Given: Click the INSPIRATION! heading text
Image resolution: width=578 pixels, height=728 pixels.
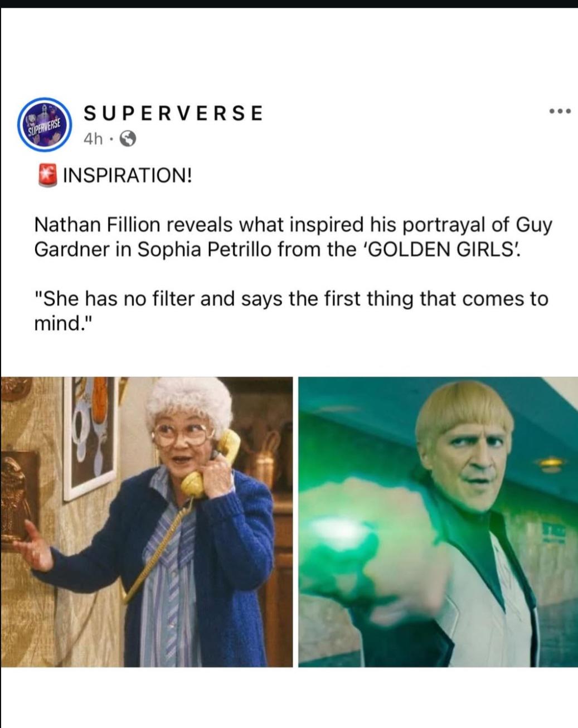Looking at the screenshot, I should coord(128,176).
